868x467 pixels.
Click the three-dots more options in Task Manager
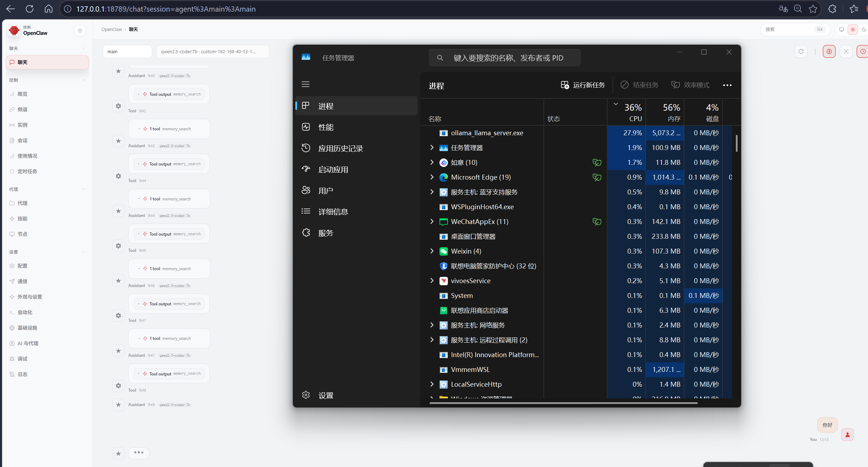pyautogui.click(x=727, y=85)
